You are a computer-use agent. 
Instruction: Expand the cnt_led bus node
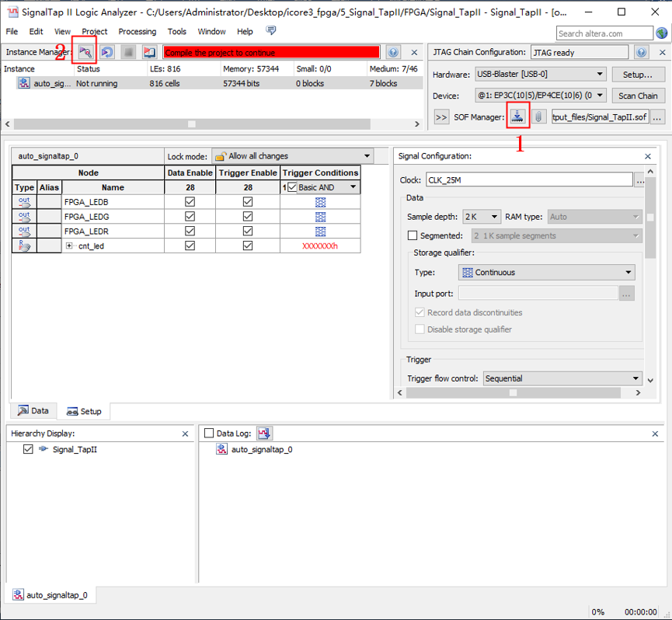(x=69, y=246)
